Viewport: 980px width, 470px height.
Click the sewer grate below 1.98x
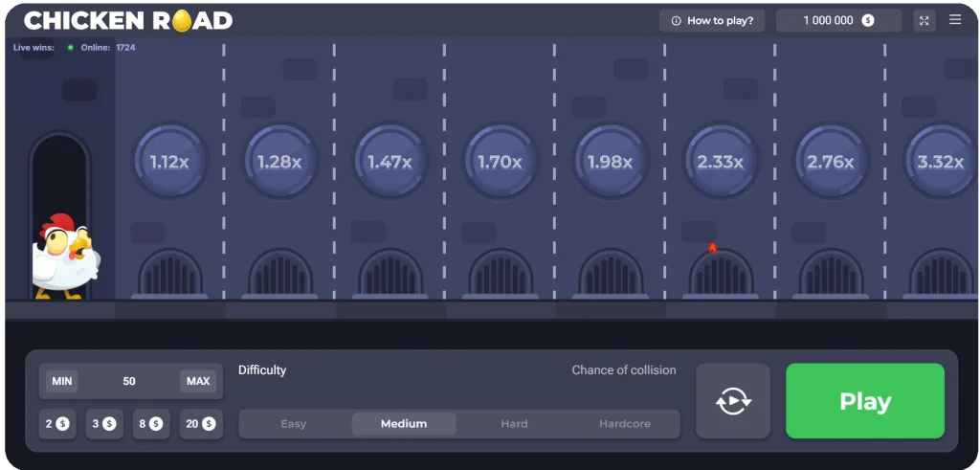[x=610, y=274]
